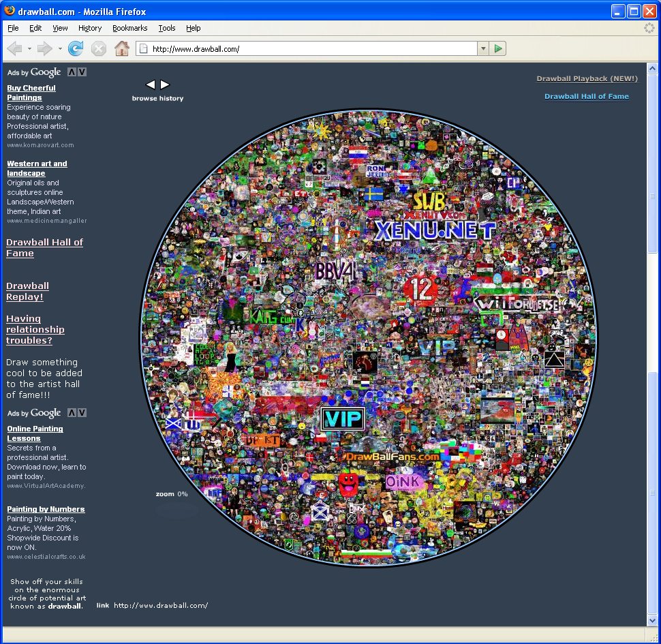Open the History menu
Image resolution: width=661 pixels, height=644 pixels.
coord(90,28)
